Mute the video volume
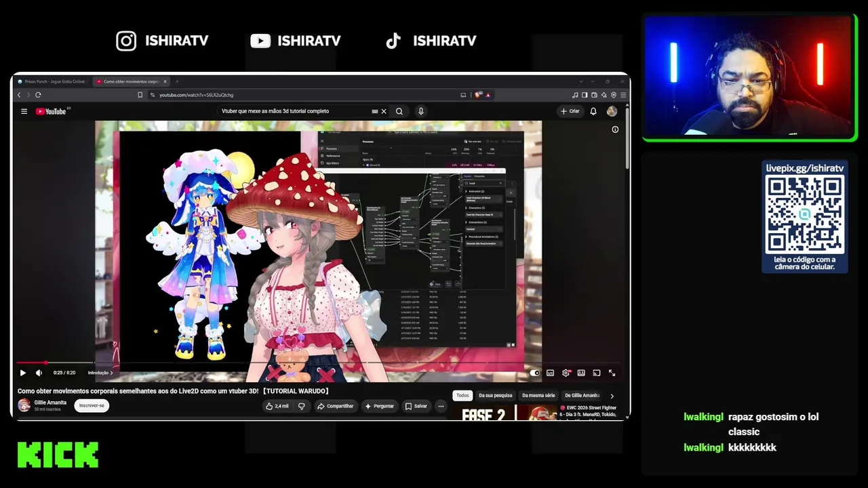 39,373
